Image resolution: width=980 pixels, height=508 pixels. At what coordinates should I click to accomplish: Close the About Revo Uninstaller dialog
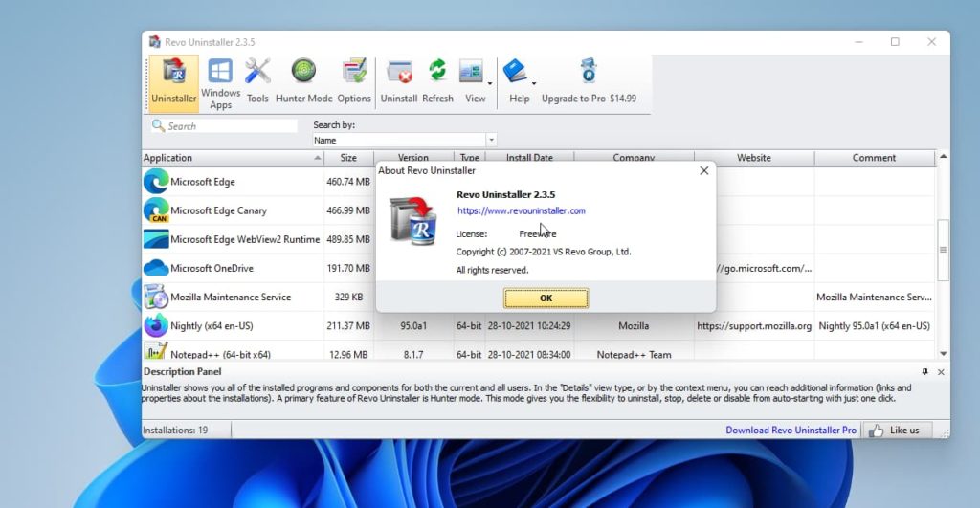704,170
